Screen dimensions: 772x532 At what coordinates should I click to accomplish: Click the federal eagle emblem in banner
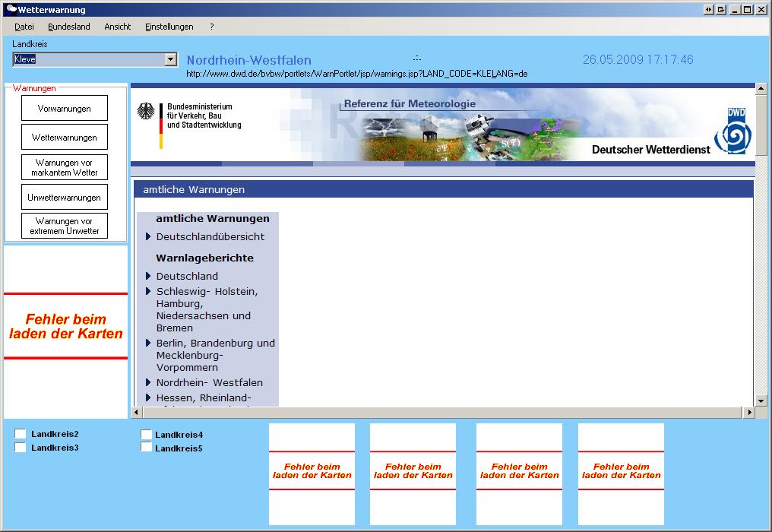(145, 112)
